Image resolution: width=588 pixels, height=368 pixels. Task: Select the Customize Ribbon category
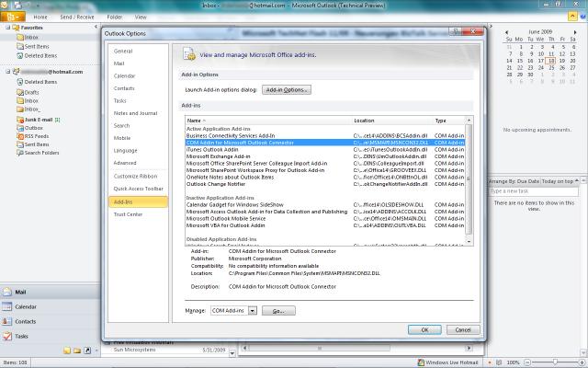pyautogui.click(x=138, y=176)
